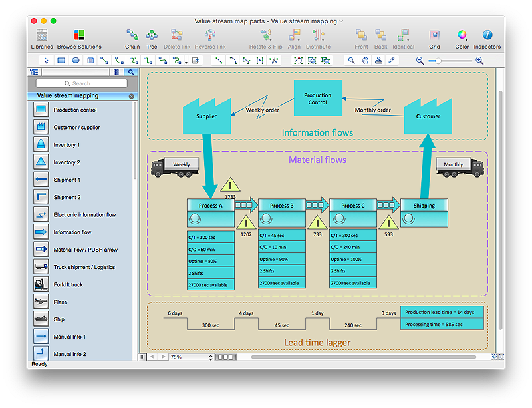The height and width of the screenshot is (408, 532).
Task: Click the library Search field
Action: 81,83
